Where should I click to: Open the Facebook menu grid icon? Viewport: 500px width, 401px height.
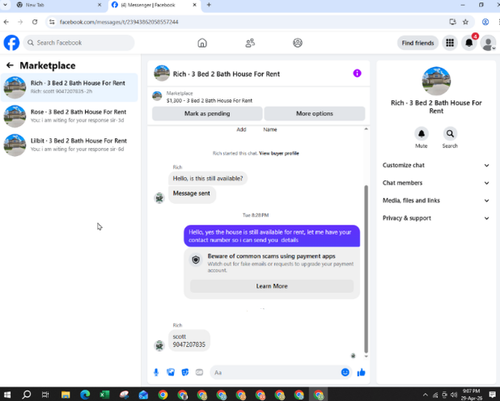coord(450,43)
